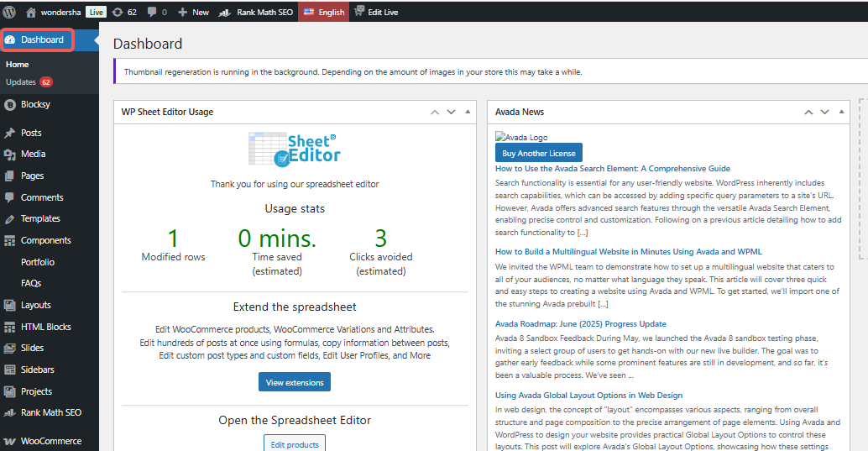This screenshot has width=868, height=451.
Task: Go to Home submenu under Dashboard
Action: click(x=17, y=65)
